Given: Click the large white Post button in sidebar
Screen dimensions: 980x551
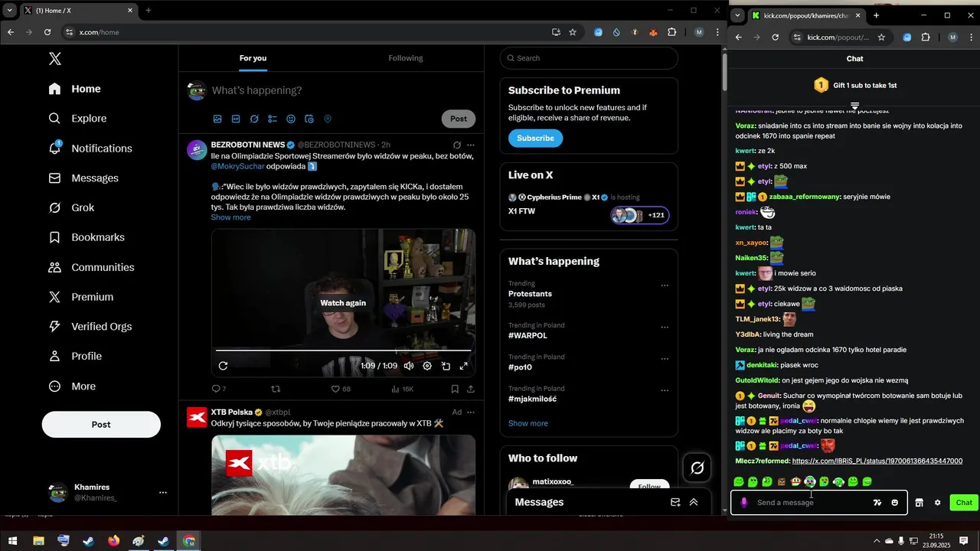Looking at the screenshot, I should (x=101, y=425).
